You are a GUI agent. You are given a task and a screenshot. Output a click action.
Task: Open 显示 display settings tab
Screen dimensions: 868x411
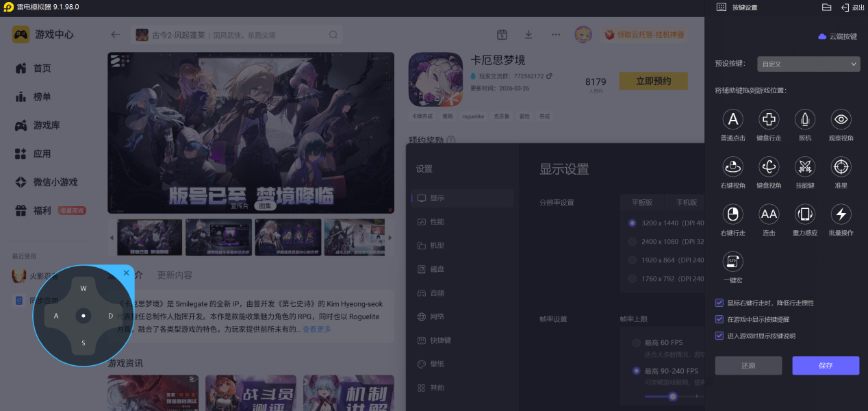[462, 198]
